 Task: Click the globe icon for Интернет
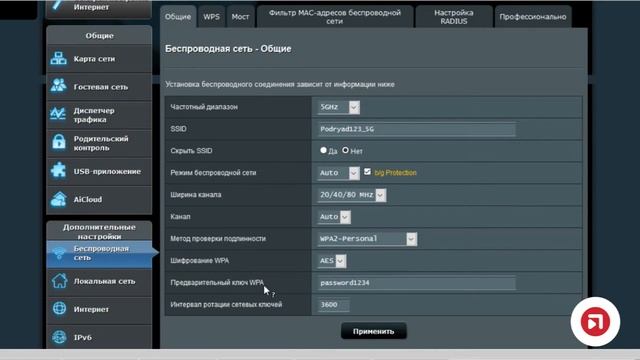59,309
